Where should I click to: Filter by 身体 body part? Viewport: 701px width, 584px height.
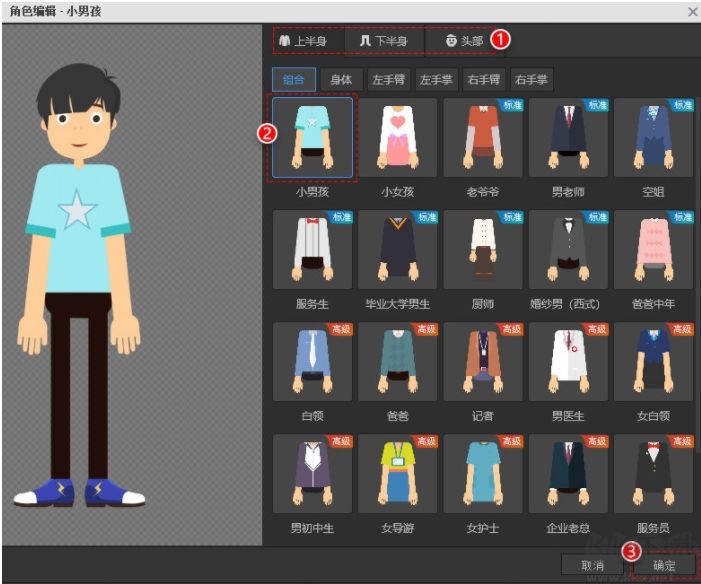[341, 80]
